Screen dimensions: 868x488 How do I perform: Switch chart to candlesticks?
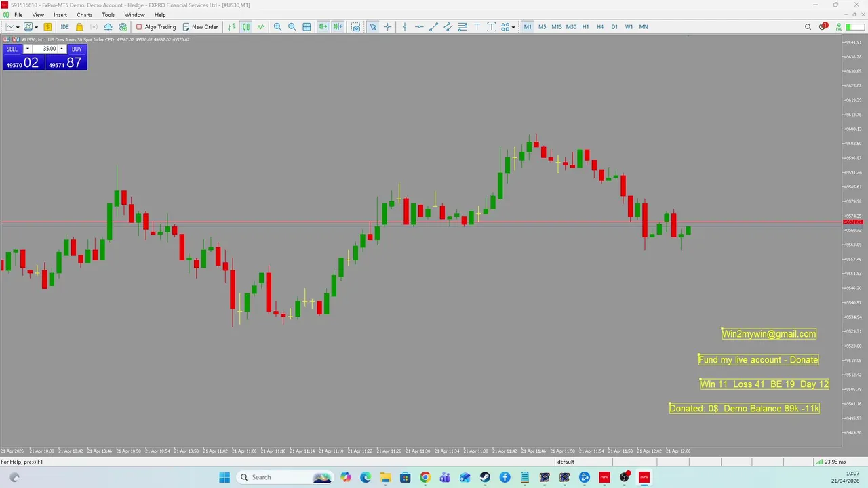click(x=245, y=27)
